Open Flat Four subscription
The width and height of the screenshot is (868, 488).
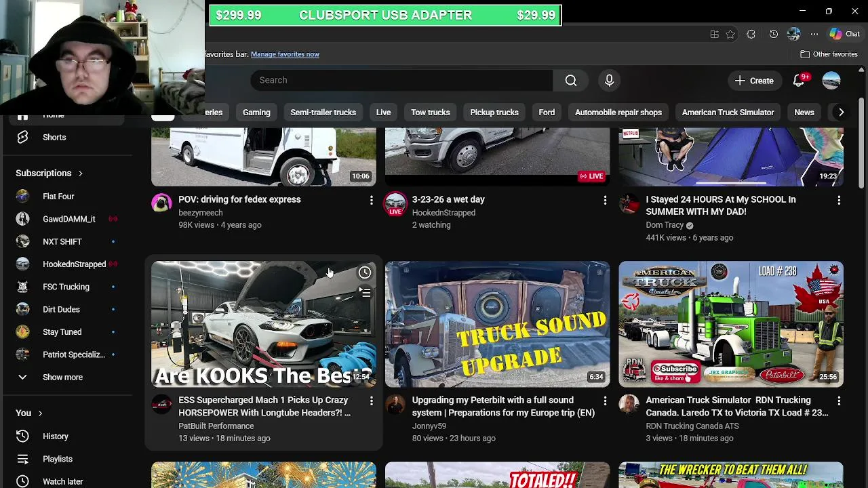pyautogui.click(x=66, y=197)
